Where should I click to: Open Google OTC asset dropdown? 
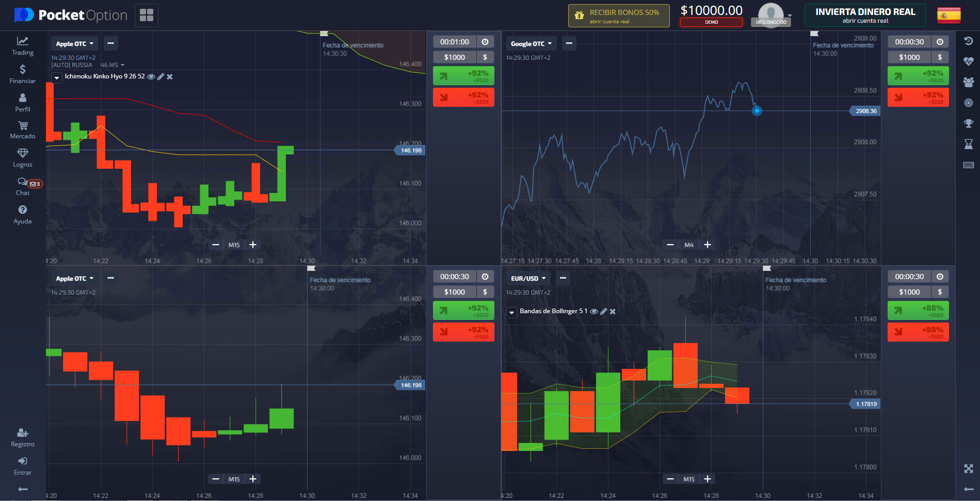531,43
